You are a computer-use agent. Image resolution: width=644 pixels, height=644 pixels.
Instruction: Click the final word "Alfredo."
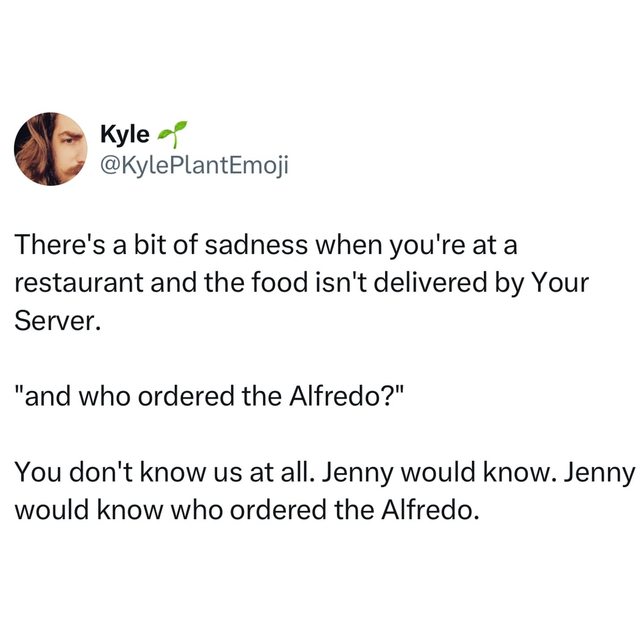click(430, 509)
